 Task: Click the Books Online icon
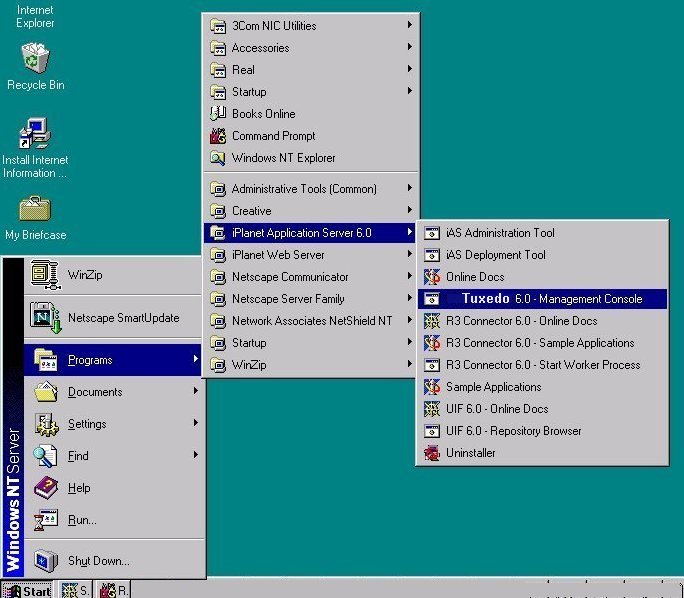coord(218,113)
